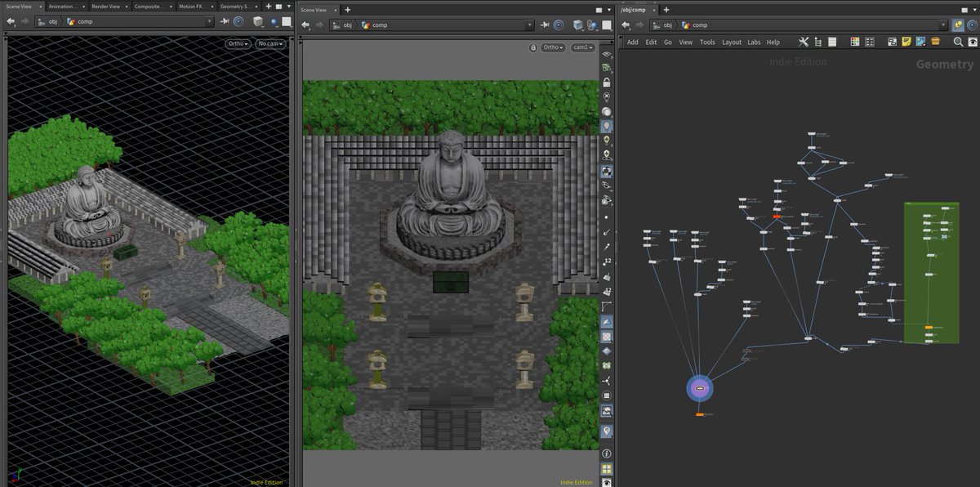The width and height of the screenshot is (980, 487).
Task: Click the cube icon in left Scene View toolbar
Action: [x=259, y=21]
